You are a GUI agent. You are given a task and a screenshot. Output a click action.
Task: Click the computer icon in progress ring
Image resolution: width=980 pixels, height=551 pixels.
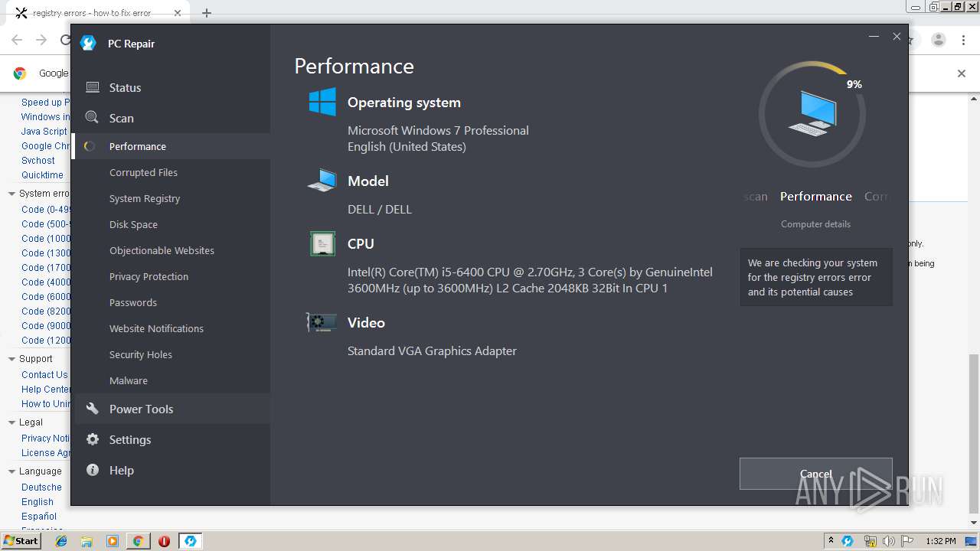812,113
